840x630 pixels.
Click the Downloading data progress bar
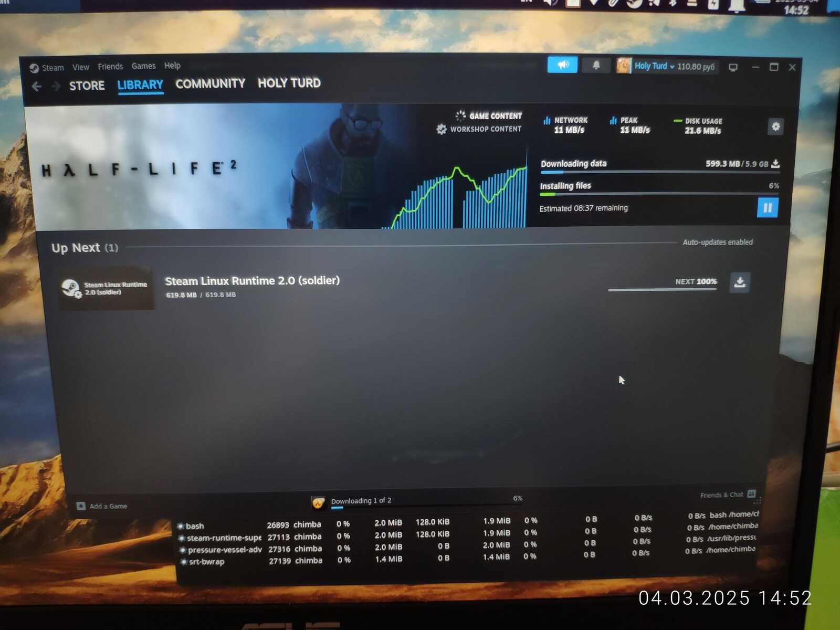click(x=660, y=172)
